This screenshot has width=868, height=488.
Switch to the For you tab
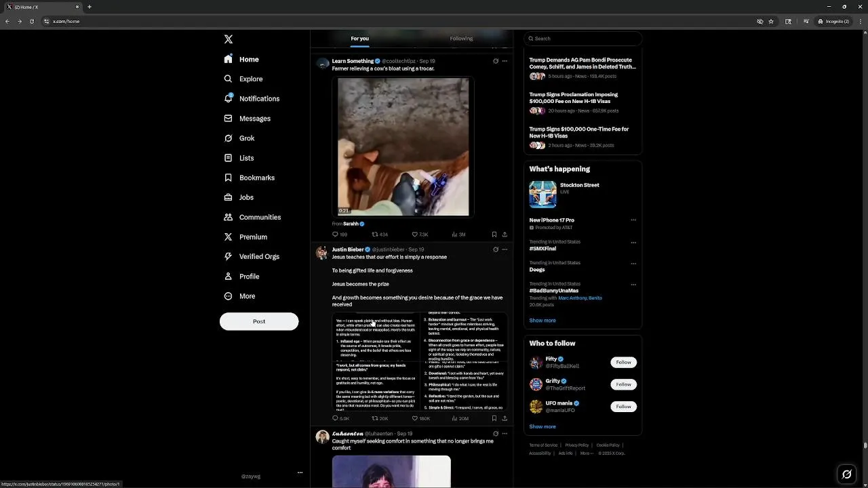(x=359, y=39)
